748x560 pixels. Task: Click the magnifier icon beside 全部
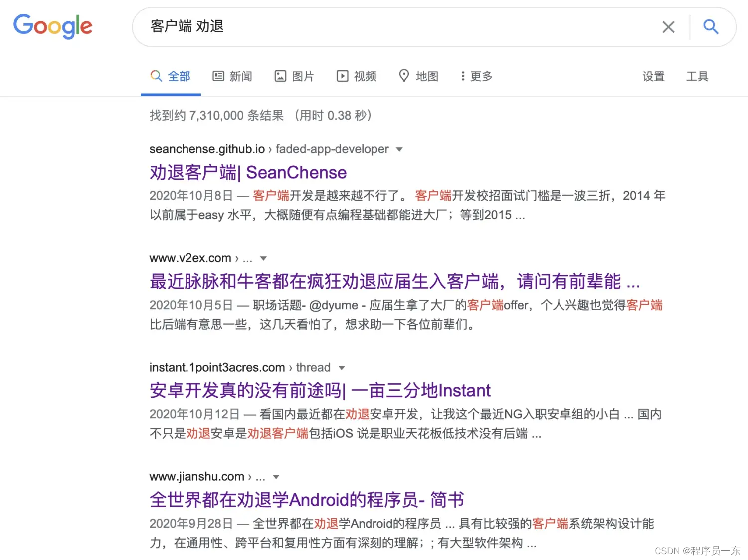tap(156, 76)
